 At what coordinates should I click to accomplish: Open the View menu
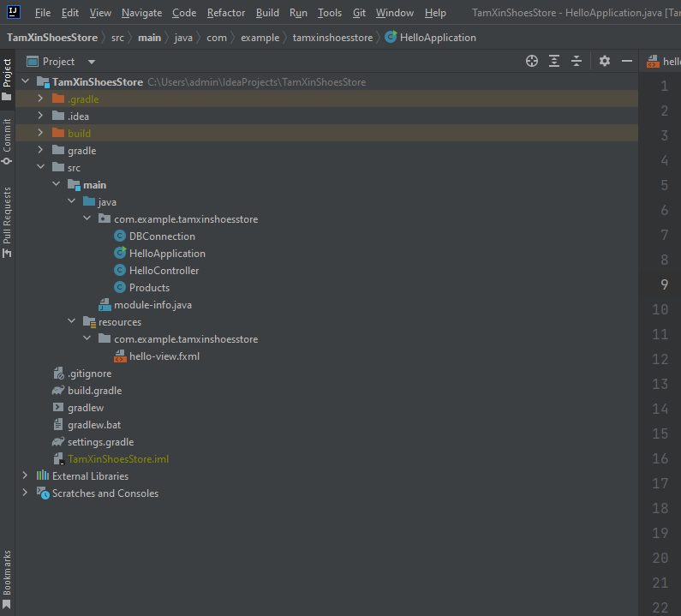[100, 13]
